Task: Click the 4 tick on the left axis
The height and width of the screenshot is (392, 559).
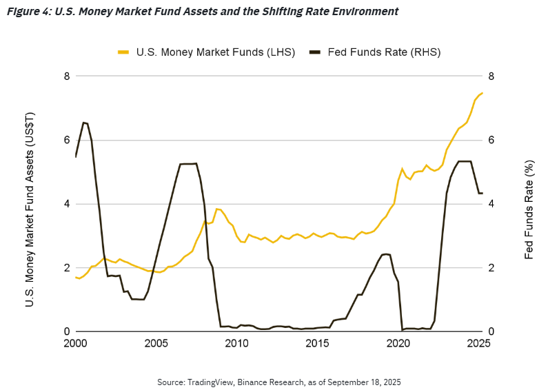Action: point(67,204)
